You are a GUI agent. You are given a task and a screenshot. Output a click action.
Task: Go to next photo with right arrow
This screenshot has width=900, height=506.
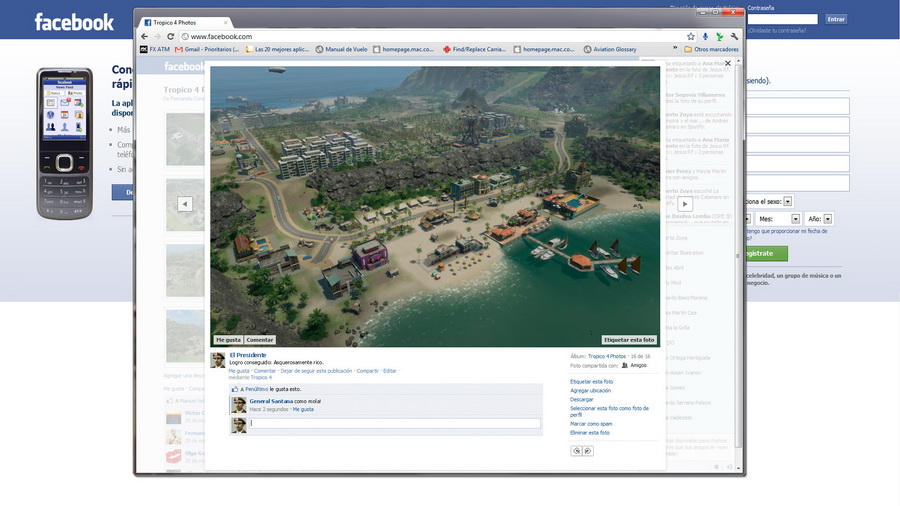(x=685, y=204)
